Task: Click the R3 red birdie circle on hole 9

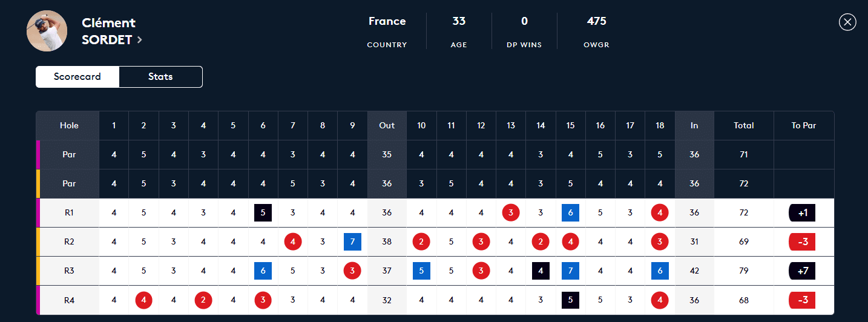Action: [352, 271]
